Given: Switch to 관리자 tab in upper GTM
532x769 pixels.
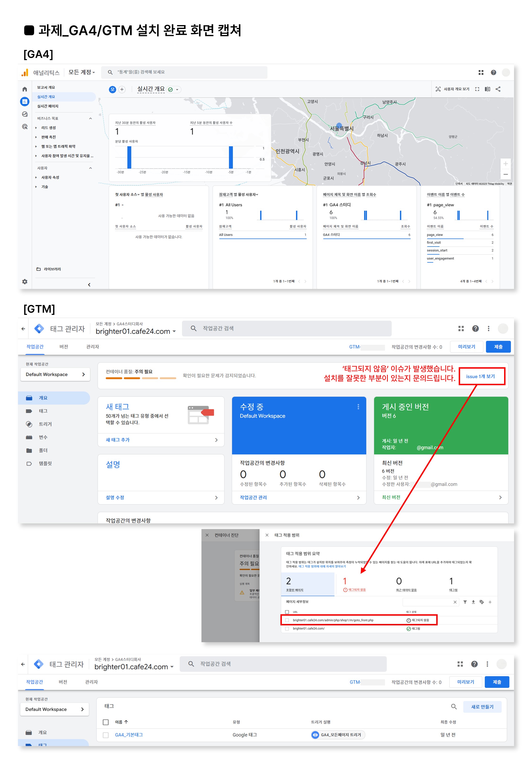Looking at the screenshot, I should [x=92, y=346].
